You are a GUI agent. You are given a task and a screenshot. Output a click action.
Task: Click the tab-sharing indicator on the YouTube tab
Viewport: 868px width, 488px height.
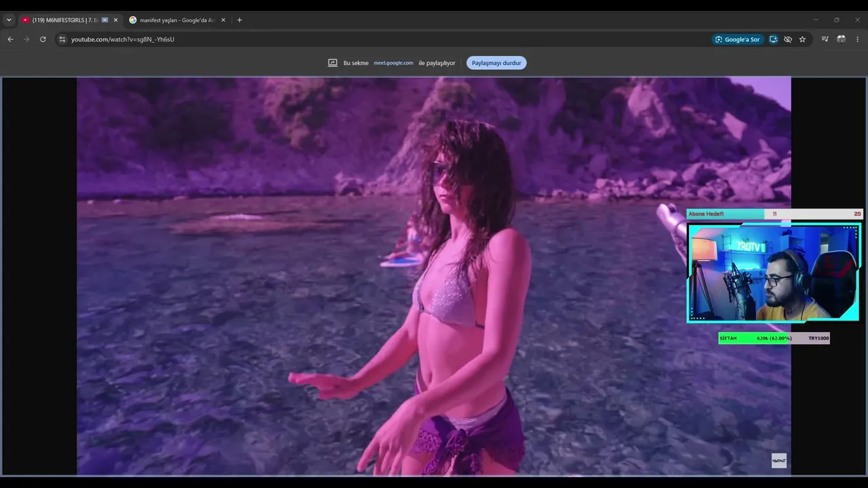tap(104, 20)
